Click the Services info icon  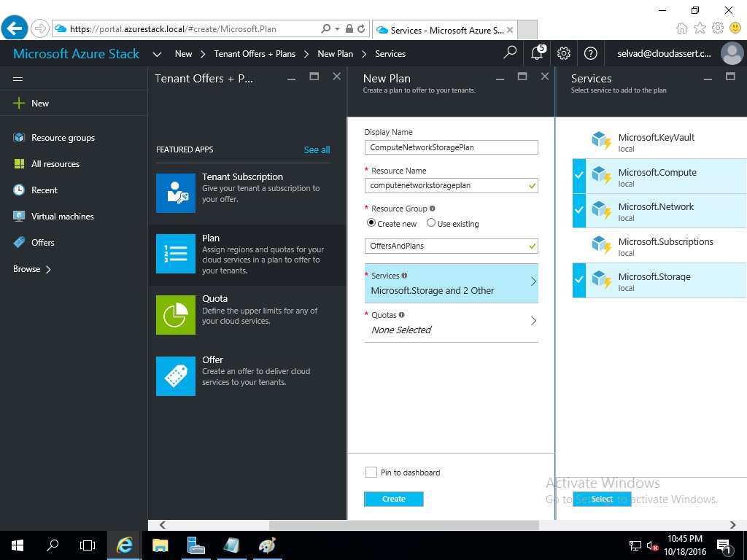[404, 275]
